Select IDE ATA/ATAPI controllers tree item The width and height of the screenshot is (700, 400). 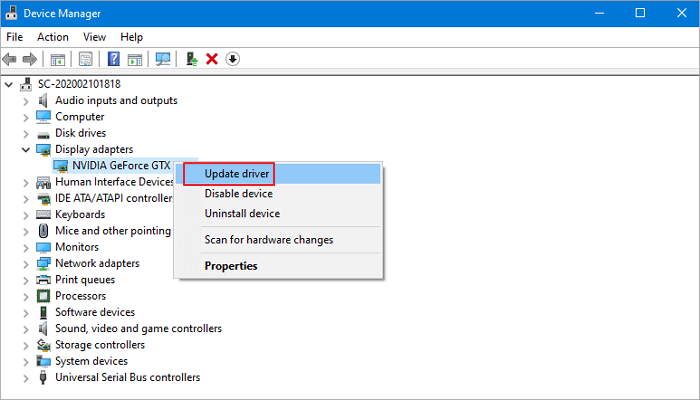tap(114, 198)
